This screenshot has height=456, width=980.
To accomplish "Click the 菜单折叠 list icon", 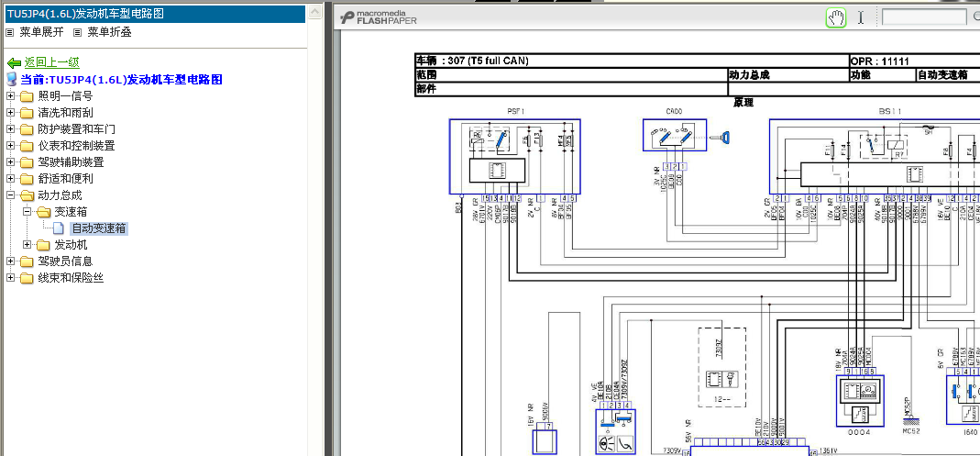I will 78,32.
